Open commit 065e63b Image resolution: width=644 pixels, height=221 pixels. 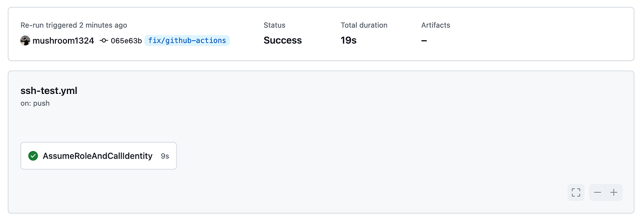(126, 41)
